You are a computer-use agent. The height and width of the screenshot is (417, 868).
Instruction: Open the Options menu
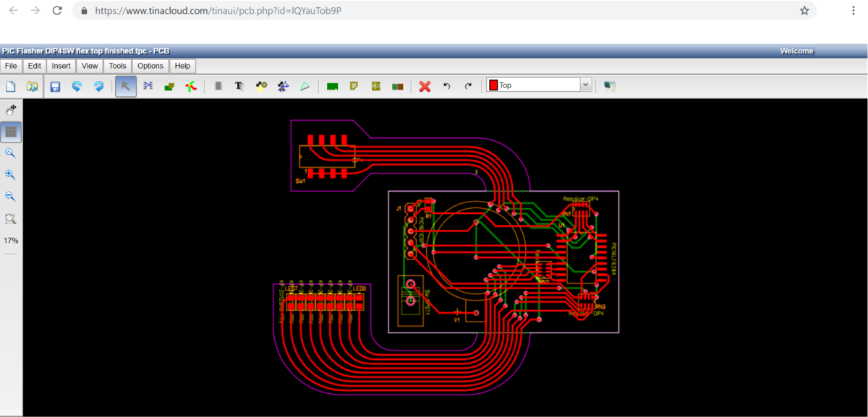150,66
